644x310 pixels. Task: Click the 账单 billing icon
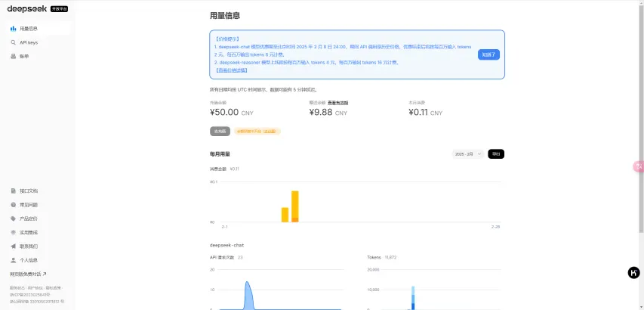(13, 56)
